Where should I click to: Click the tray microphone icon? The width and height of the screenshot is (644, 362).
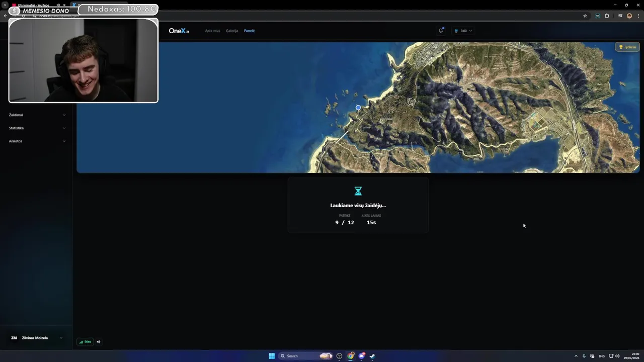(584, 356)
